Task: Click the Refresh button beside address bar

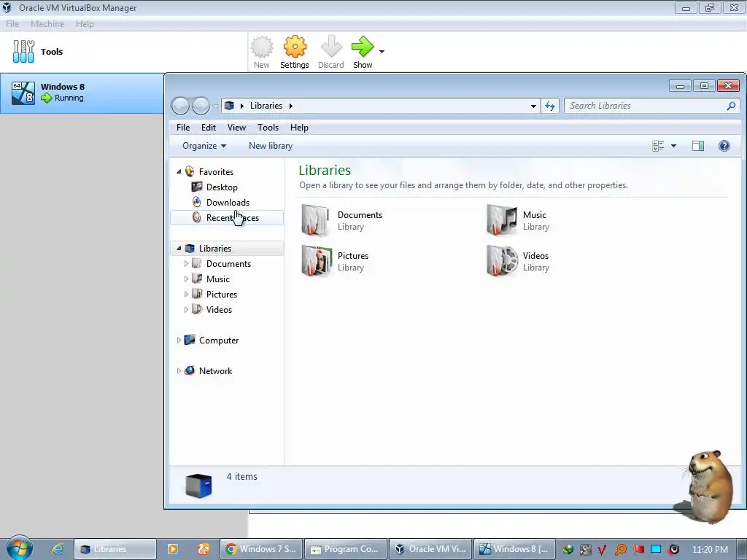Action: pos(550,106)
